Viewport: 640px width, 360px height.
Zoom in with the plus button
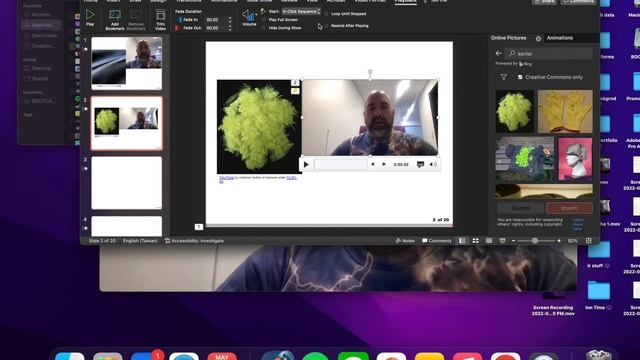559,241
